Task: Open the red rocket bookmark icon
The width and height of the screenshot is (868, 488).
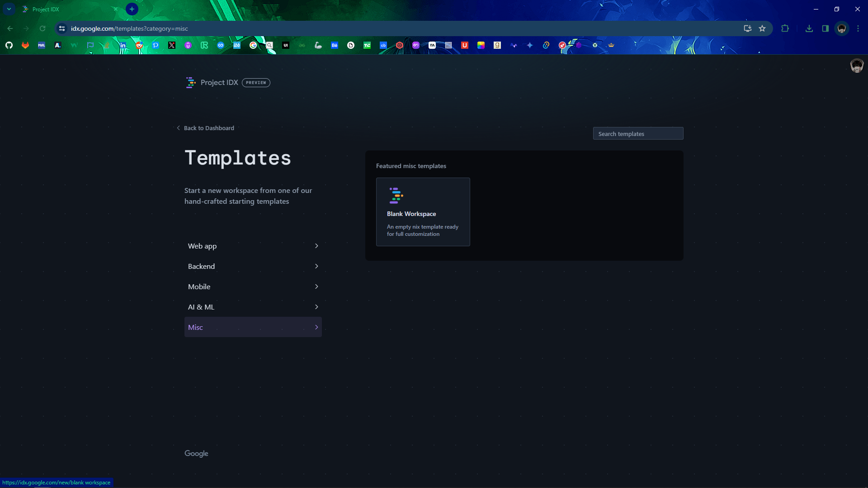Action: [562, 45]
